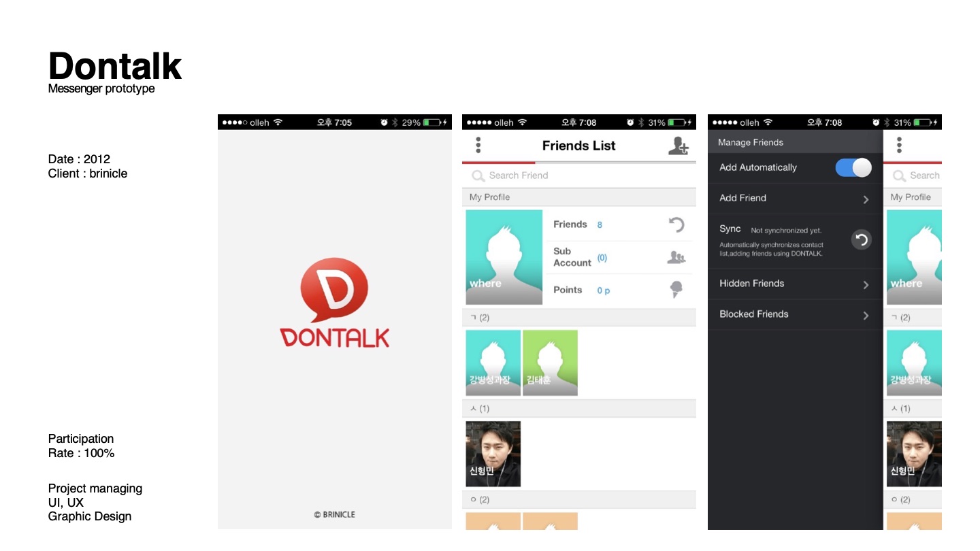Click the Add Automatically label
The image size is (980, 551).
point(758,167)
